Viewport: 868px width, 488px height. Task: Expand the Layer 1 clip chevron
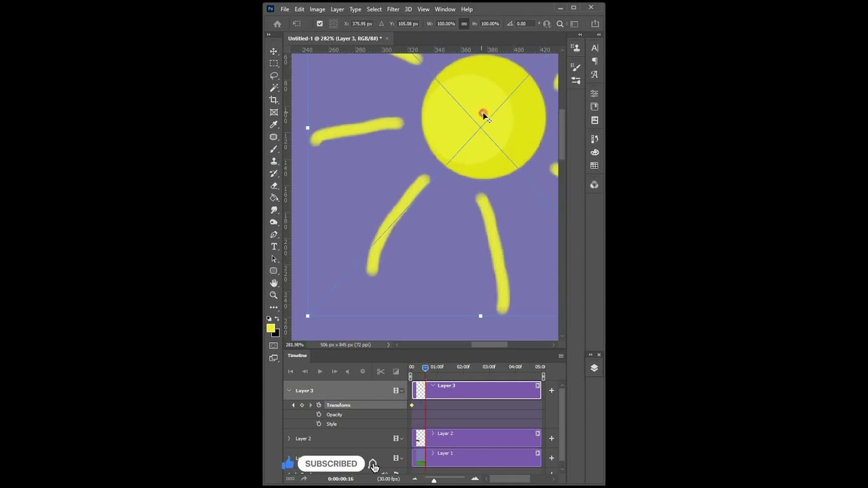tap(433, 453)
